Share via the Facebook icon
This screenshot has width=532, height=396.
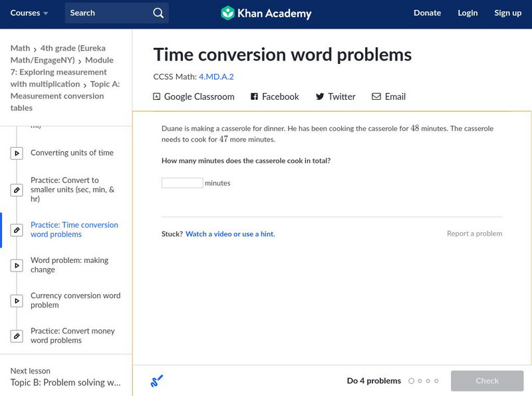tap(253, 97)
